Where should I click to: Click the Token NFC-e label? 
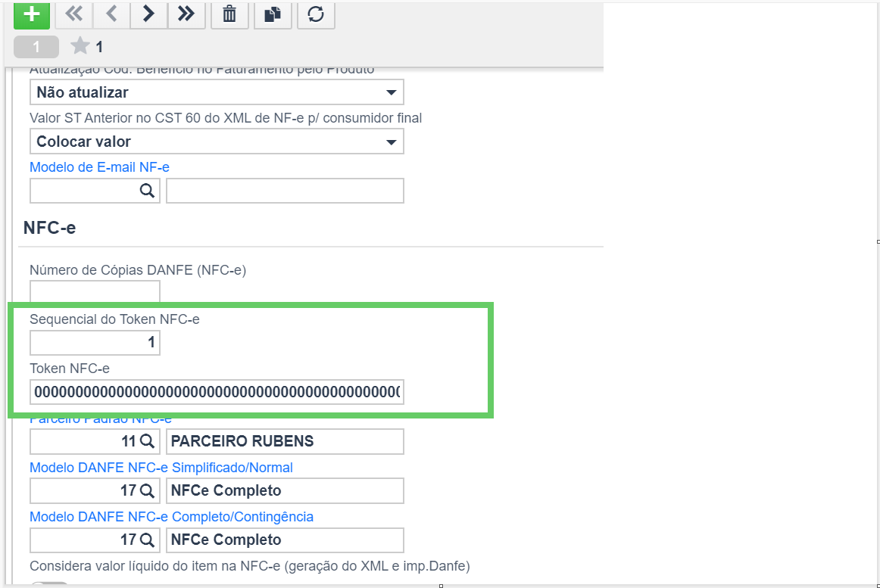point(70,369)
